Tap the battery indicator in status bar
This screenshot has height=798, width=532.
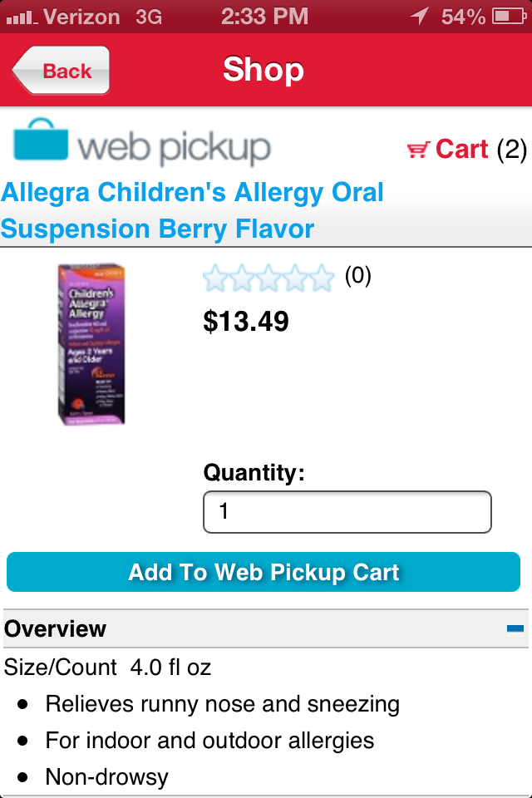pyautogui.click(x=509, y=17)
